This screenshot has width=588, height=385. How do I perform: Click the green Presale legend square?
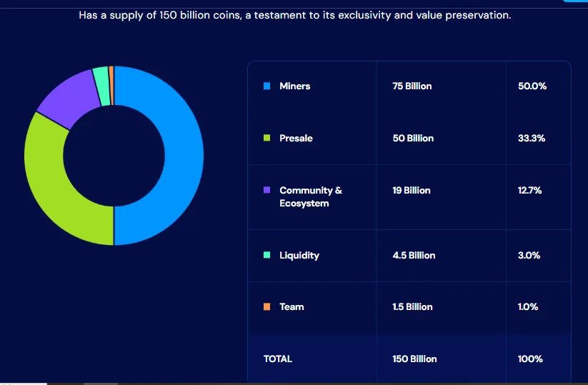pos(267,139)
